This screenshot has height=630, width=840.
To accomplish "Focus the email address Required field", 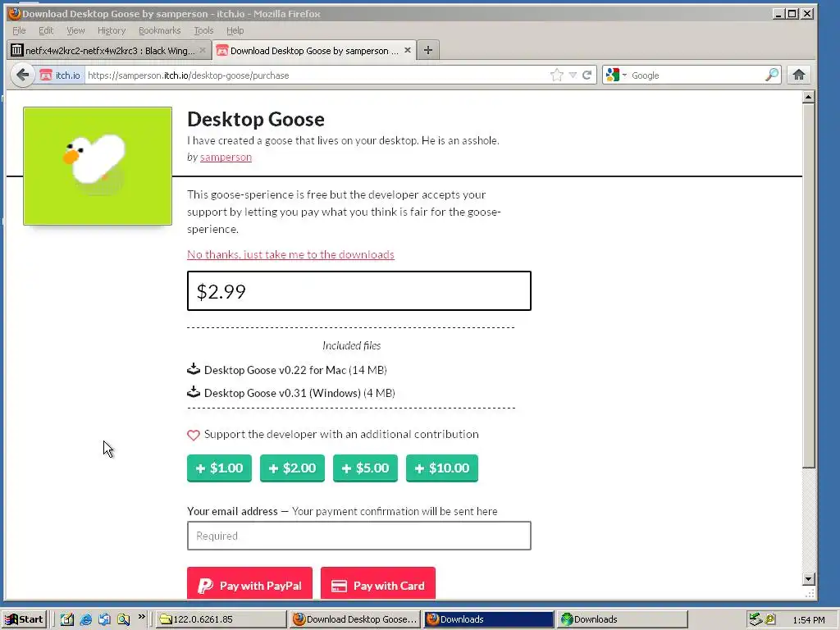I will point(359,536).
